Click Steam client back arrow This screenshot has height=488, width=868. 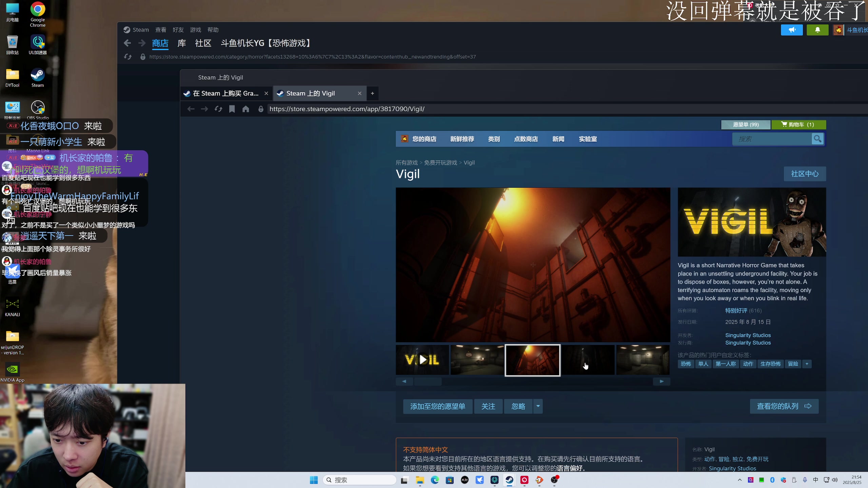[127, 43]
